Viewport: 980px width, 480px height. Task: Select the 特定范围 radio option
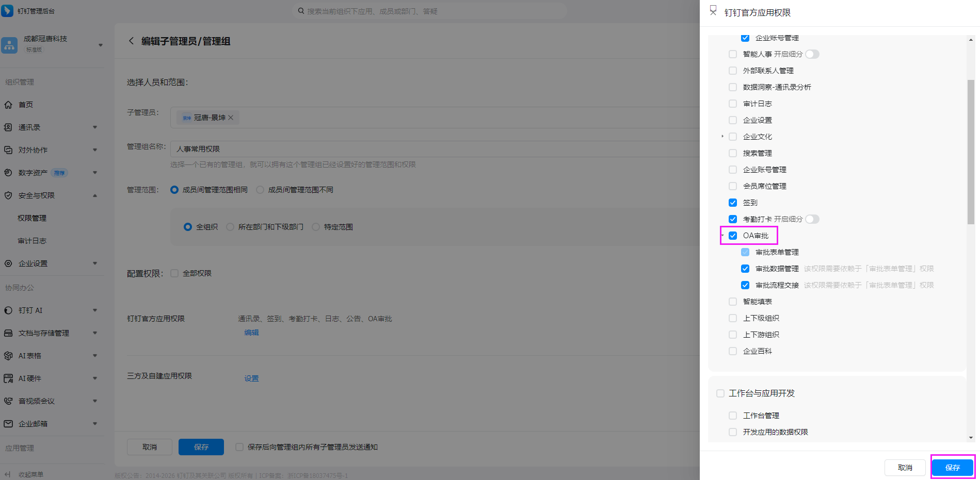[x=316, y=227]
